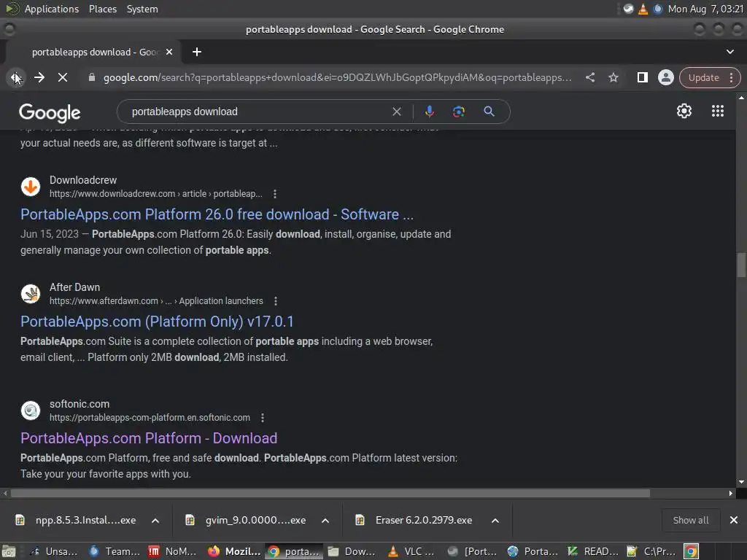
Task: Close the portableapps download tab
Action: tap(169, 52)
